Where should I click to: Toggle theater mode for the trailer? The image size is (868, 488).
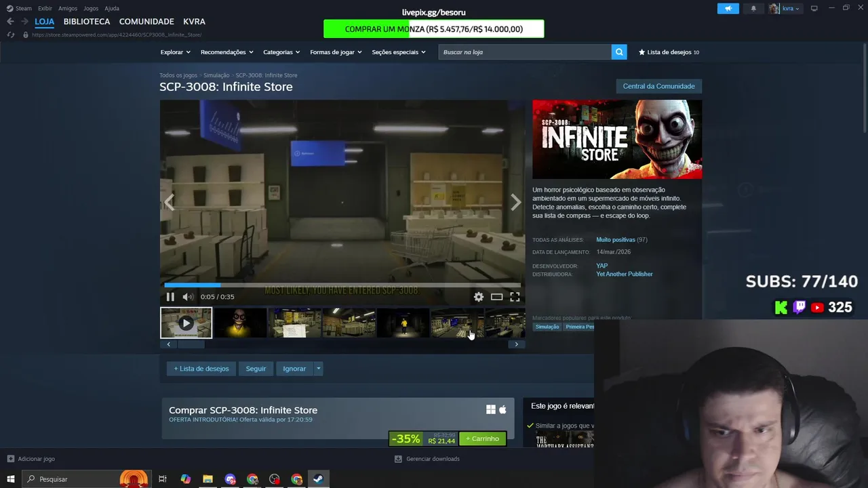[497, 296]
